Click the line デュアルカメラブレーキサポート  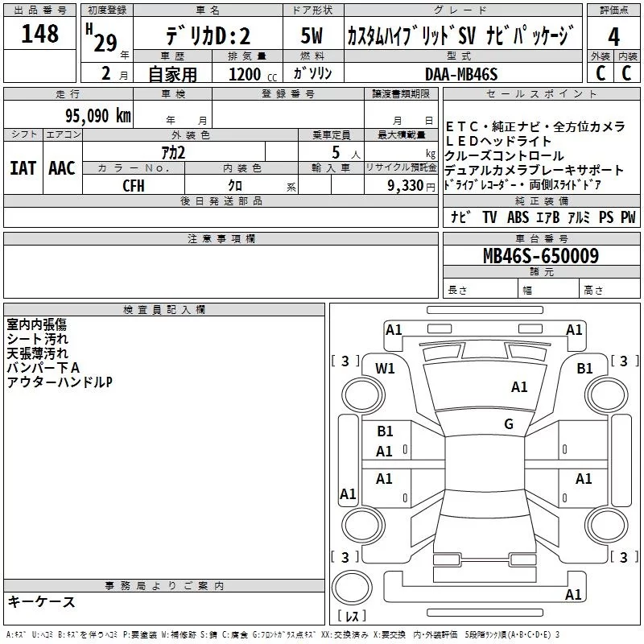(534, 170)
